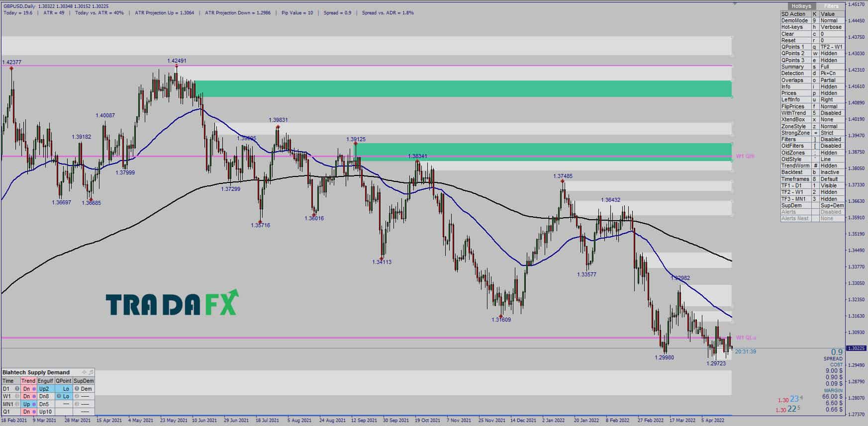
Task: Click the MN1 Trend purple dot
Action: coord(34,404)
